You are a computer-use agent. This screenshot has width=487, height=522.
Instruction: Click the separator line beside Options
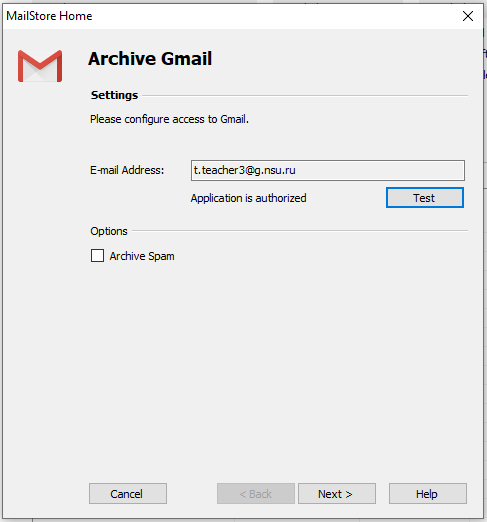point(300,230)
